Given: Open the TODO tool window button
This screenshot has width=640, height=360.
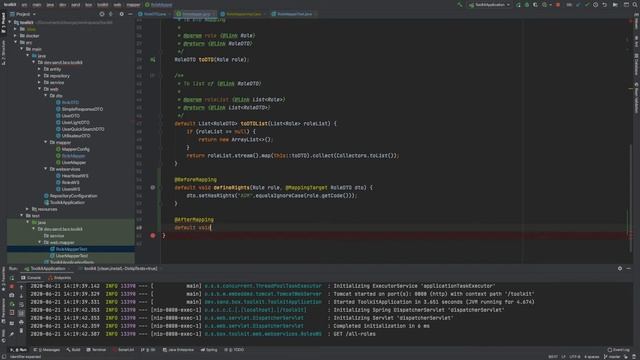Looking at the screenshot, I should pyautogui.click(x=234, y=350).
